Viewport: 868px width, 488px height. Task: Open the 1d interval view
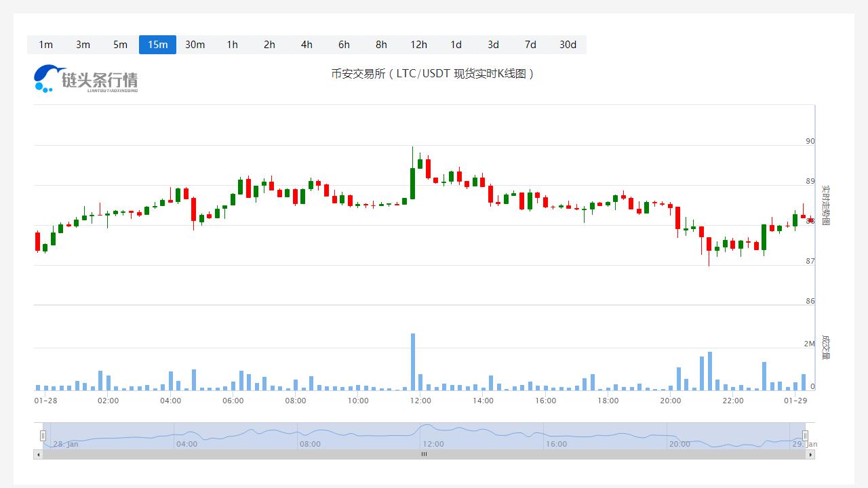point(456,45)
